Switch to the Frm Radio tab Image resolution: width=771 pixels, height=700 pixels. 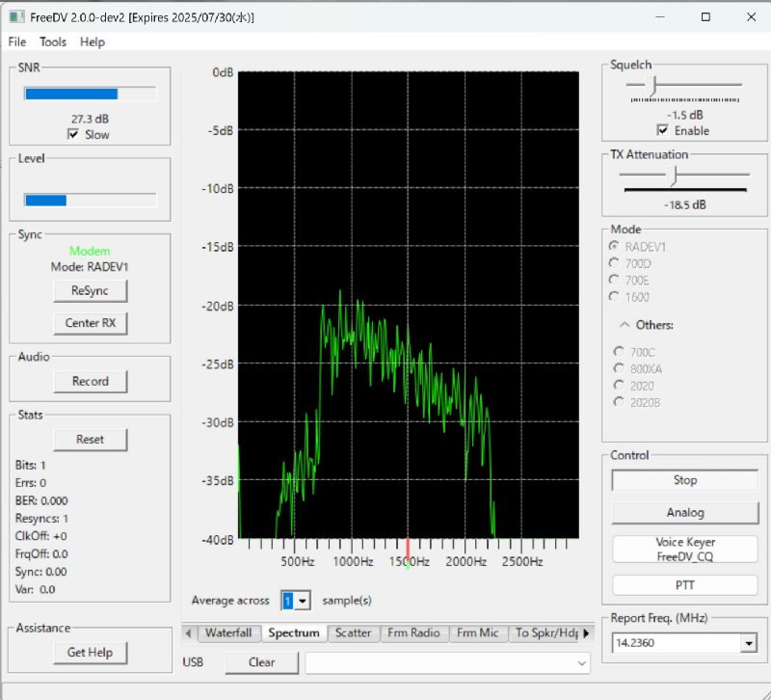tap(413, 633)
